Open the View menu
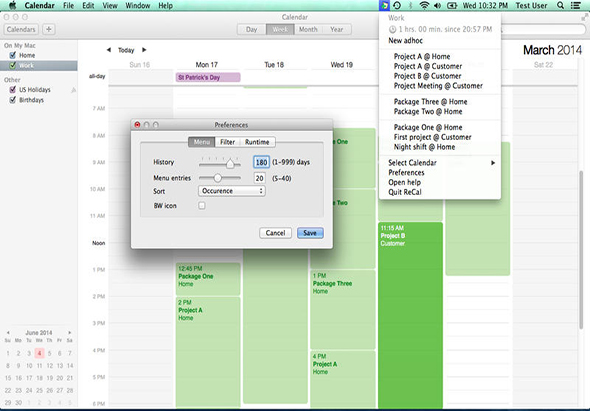Screen dimensions: 590x411 point(110,5)
